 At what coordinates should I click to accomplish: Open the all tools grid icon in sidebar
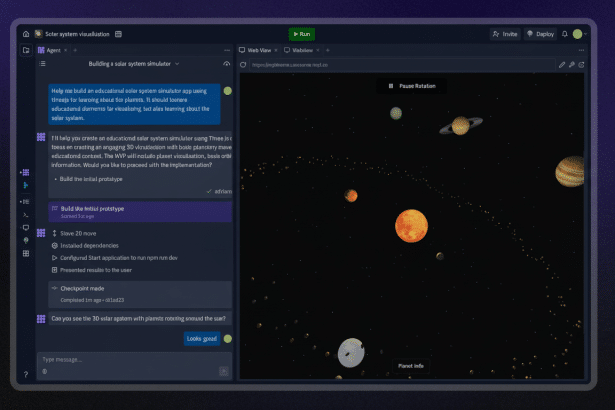[x=25, y=253]
